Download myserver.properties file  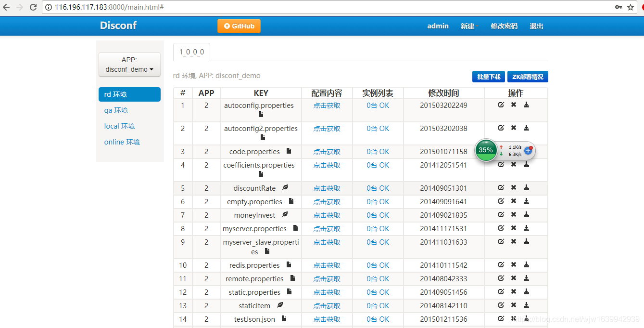[x=526, y=228]
